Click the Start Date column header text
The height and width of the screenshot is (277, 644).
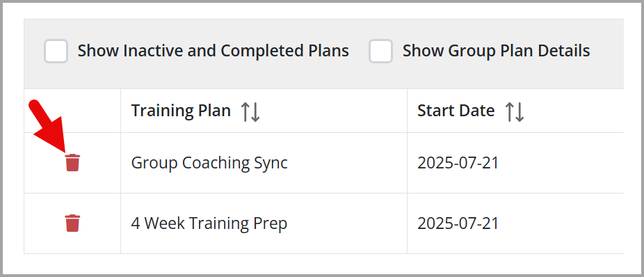[x=456, y=111]
